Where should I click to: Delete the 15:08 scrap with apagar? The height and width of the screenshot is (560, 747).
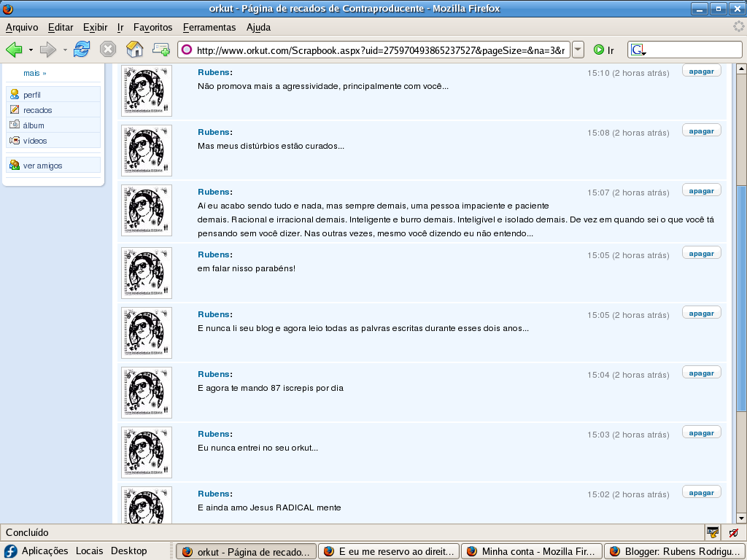[701, 131]
